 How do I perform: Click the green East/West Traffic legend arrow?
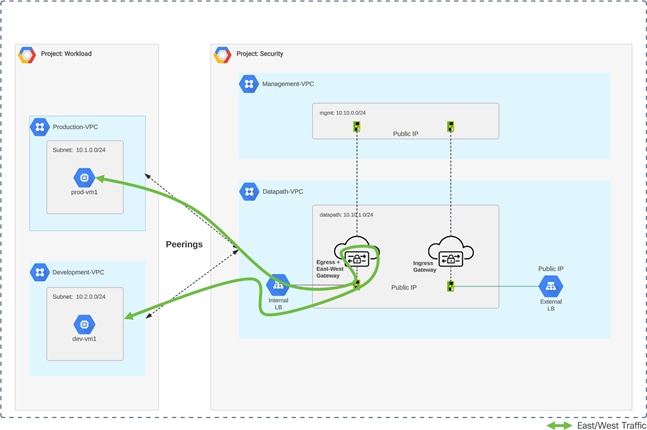click(x=559, y=425)
